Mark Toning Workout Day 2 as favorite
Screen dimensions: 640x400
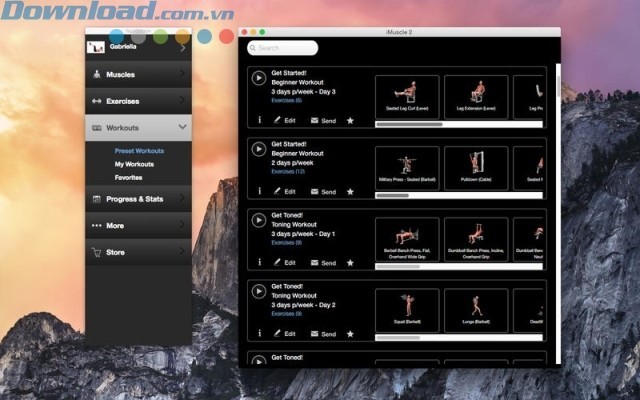[x=350, y=333]
